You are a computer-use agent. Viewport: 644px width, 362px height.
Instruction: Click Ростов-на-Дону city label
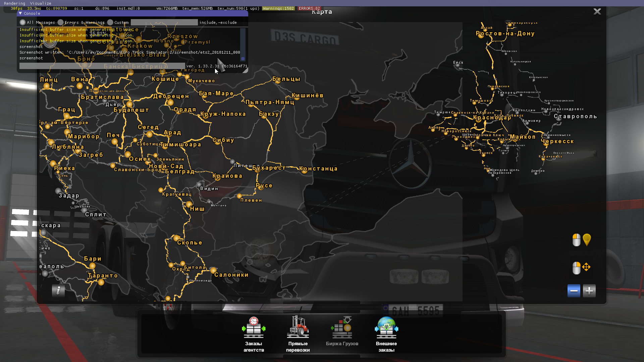tap(505, 34)
